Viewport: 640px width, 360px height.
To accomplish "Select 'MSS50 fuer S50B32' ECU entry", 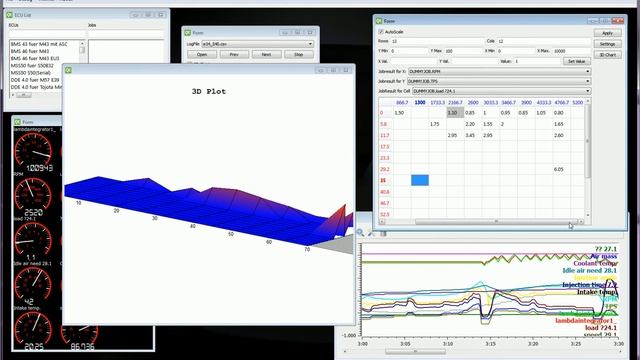I will point(32,66).
